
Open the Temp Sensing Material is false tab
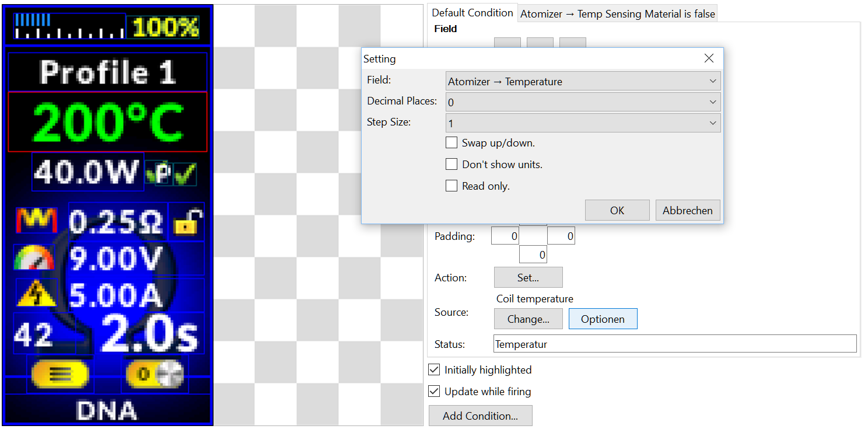617,14
